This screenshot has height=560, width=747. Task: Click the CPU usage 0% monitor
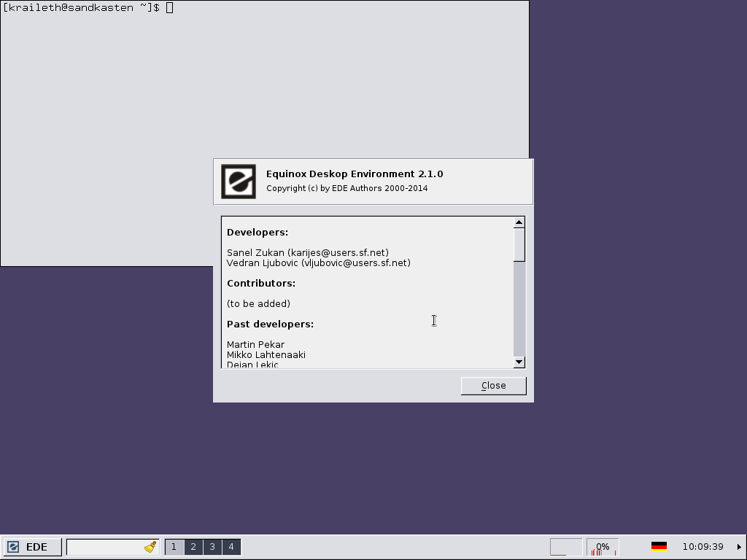coord(603,547)
